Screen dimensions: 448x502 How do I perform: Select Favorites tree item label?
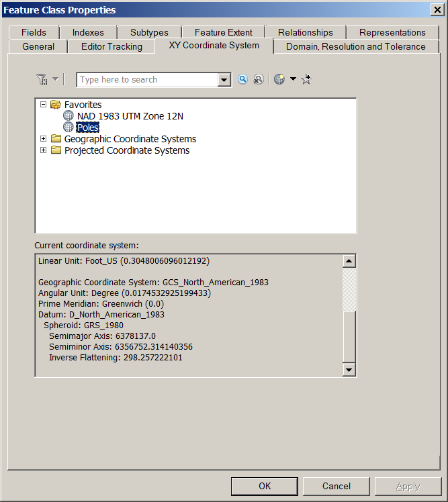tap(83, 105)
